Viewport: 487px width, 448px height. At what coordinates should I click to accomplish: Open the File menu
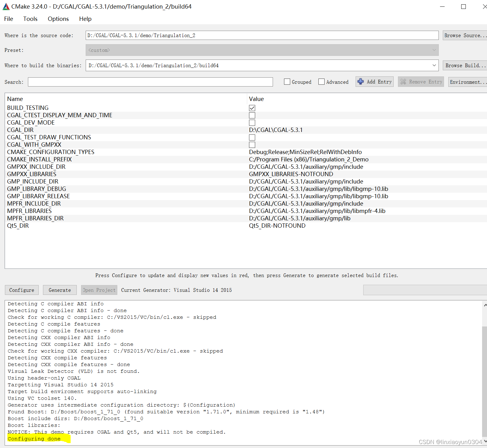tap(9, 19)
